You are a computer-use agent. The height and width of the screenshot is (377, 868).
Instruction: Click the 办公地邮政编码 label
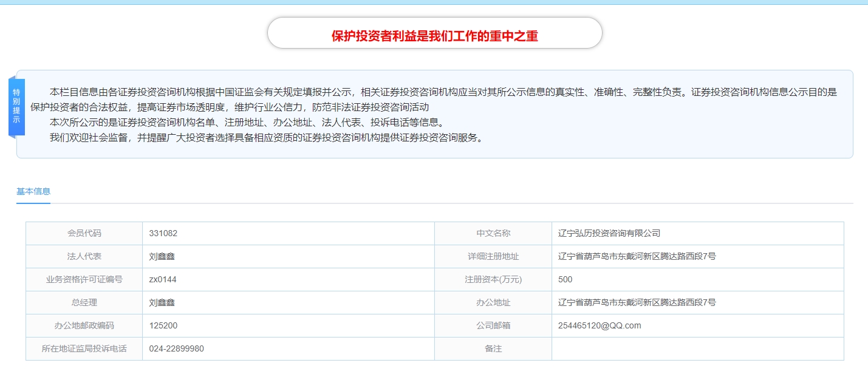click(x=84, y=325)
